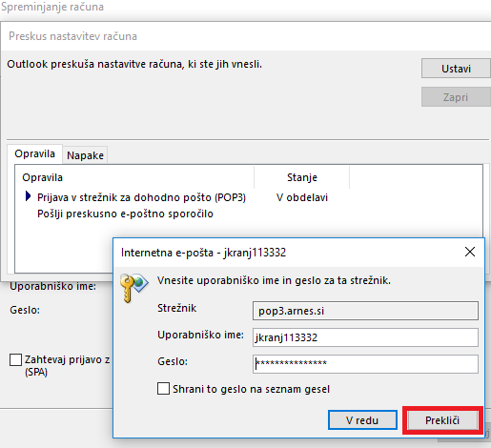The image size is (491, 448).
Task: Click the V obdelavi status cell
Action: click(302, 197)
